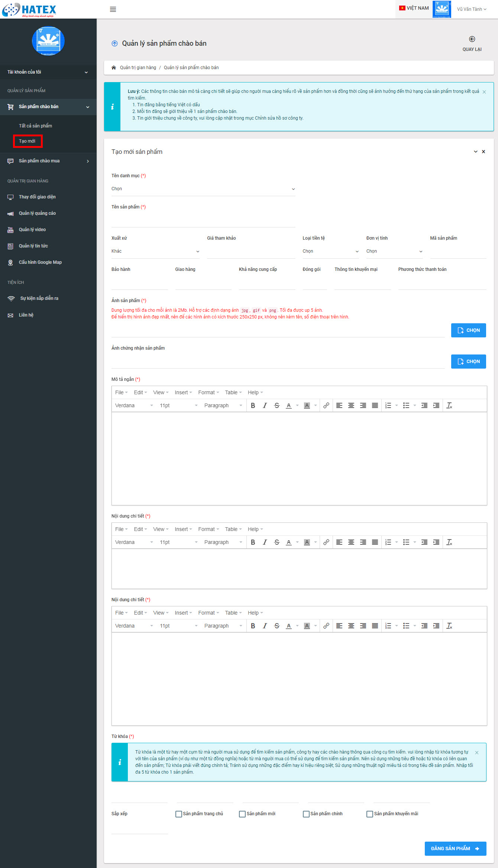The width and height of the screenshot is (498, 868).
Task: Select Tạo mới in sidebar
Action: [x=27, y=141]
